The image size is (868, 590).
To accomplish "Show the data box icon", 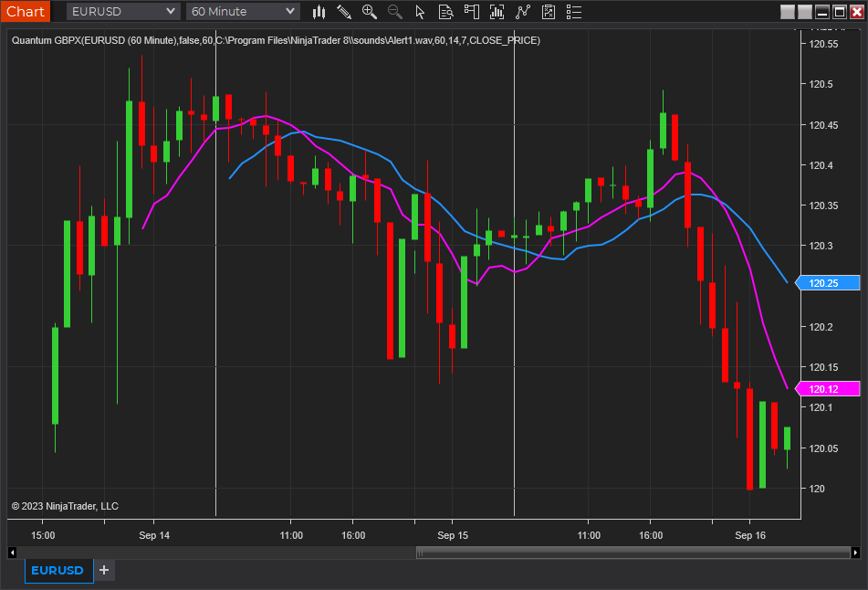I will pyautogui.click(x=445, y=12).
